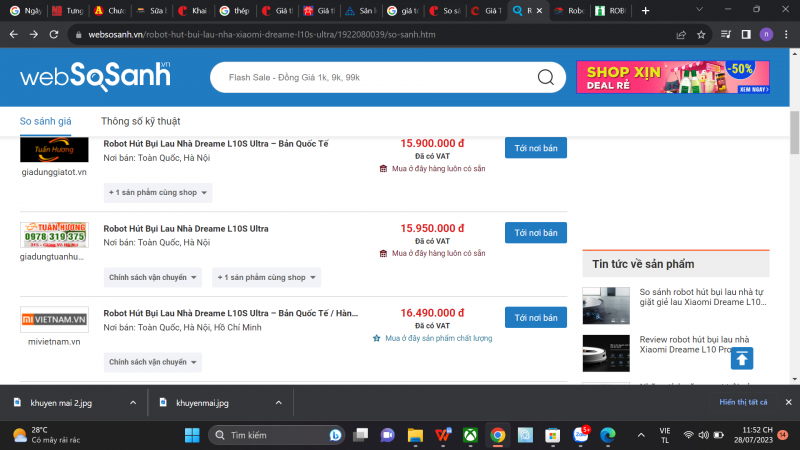The width and height of the screenshot is (800, 450).
Task: Open the weather widget showing 28°C
Action: (46, 435)
